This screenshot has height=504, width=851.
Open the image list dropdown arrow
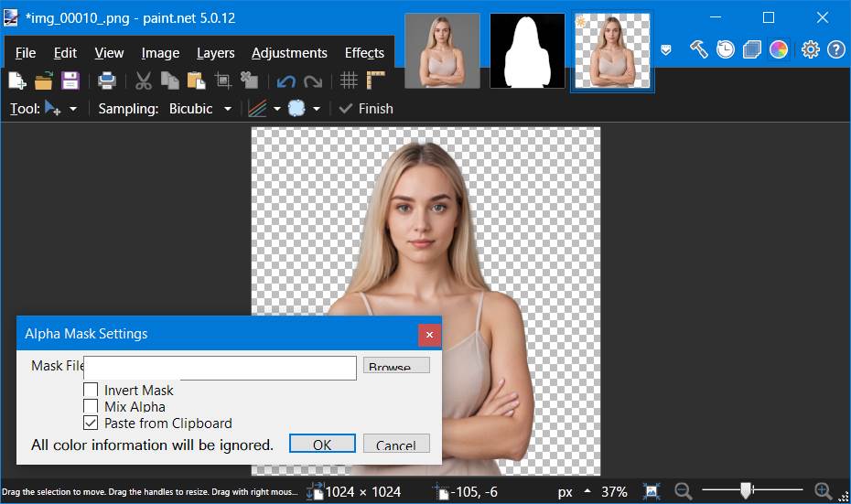[666, 50]
